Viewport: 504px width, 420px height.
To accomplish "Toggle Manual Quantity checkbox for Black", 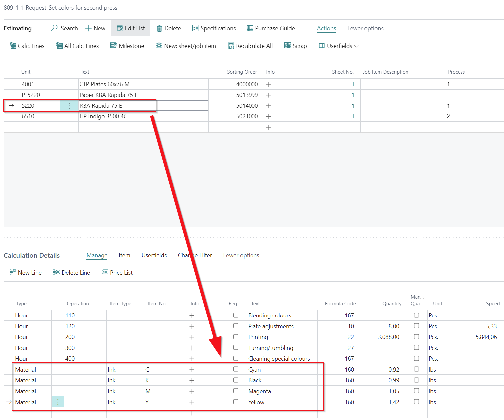I will [x=416, y=380].
